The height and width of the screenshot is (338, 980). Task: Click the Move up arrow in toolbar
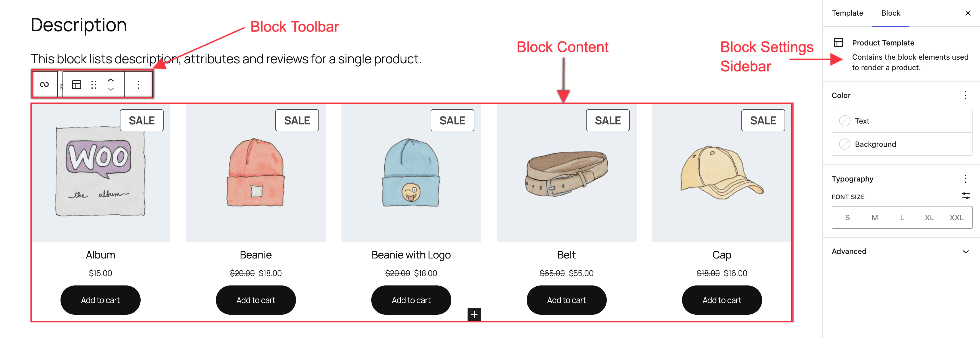(111, 80)
